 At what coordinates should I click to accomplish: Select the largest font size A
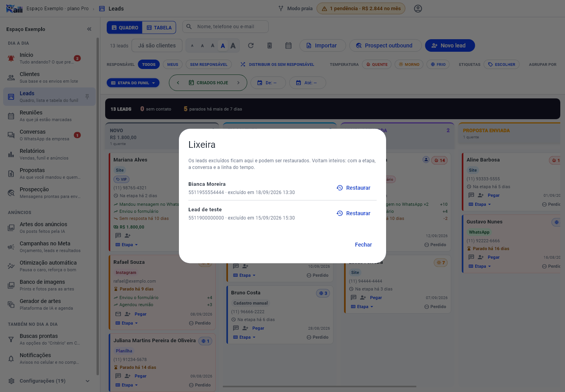(x=233, y=45)
